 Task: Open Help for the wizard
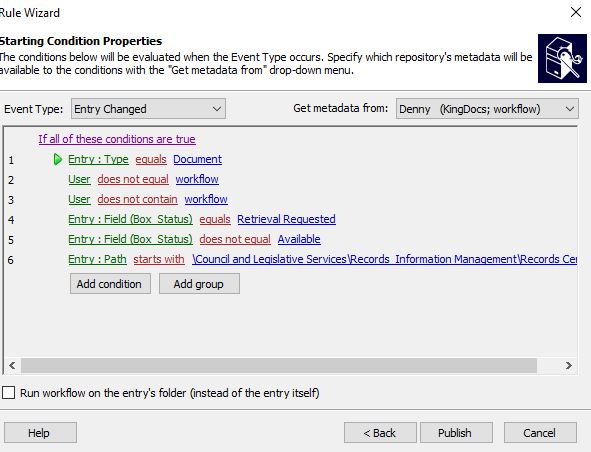40,432
